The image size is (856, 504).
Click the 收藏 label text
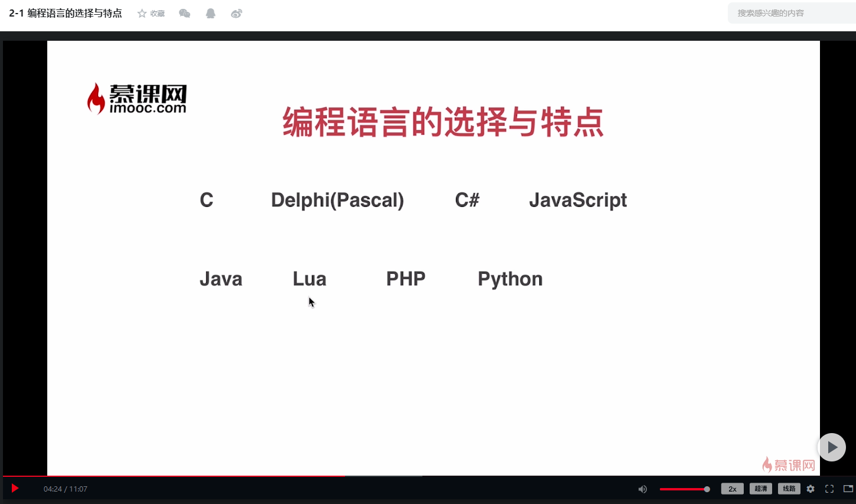point(158,14)
